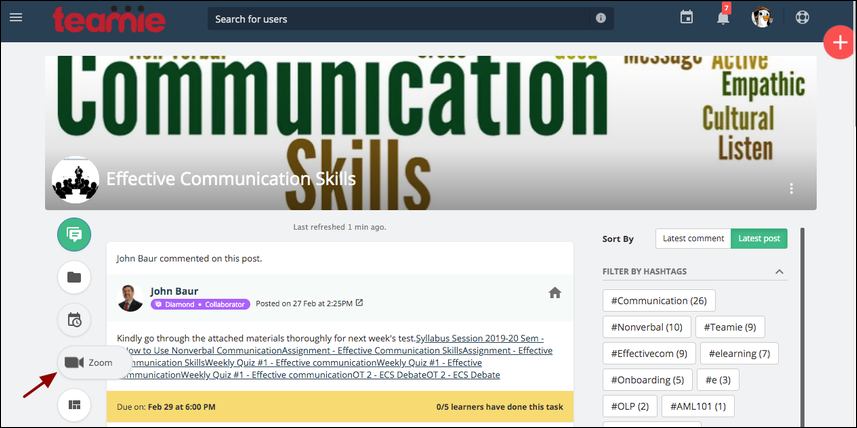Sort posts by Latest post
This screenshot has height=428, width=857.
coord(759,238)
